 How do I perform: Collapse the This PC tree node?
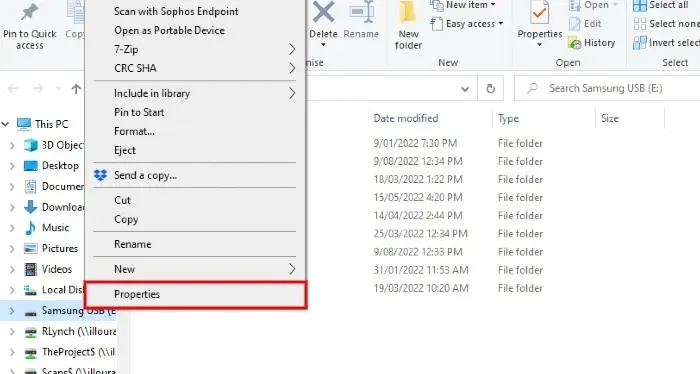6,124
